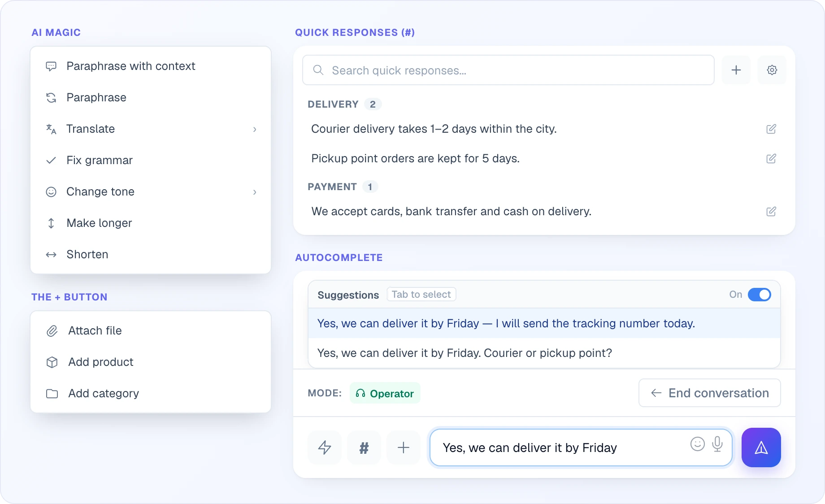Image resolution: width=825 pixels, height=504 pixels.
Task: Click the Change tone smiley icon
Action: 51,192
